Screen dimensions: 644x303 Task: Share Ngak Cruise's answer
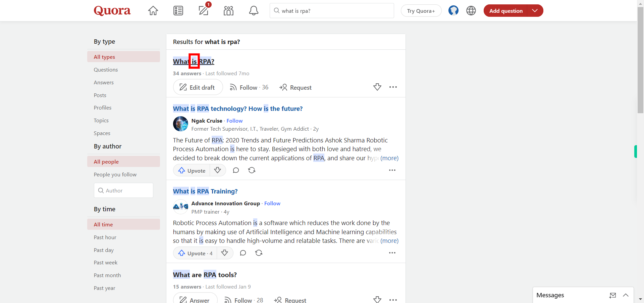click(x=252, y=170)
